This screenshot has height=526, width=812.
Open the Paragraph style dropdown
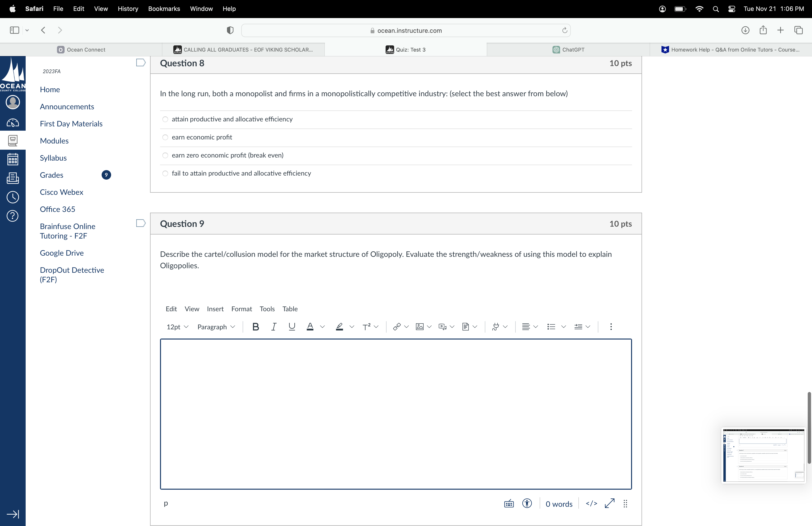(x=216, y=327)
